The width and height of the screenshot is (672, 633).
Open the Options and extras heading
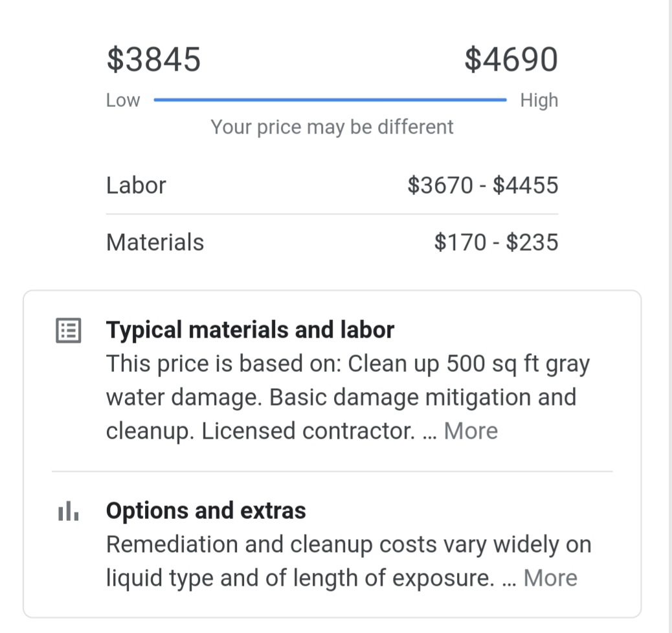[x=206, y=511]
